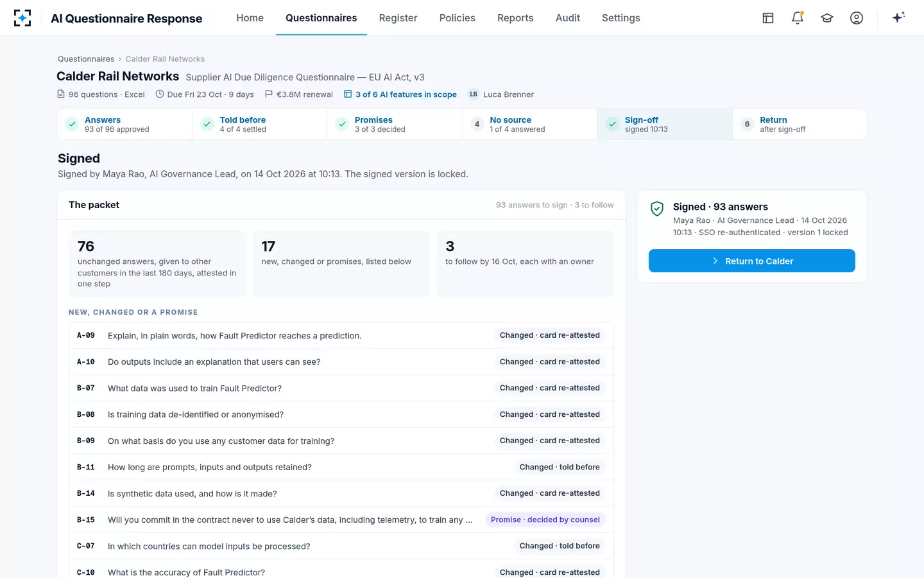Go to Home tab
The width and height of the screenshot is (924, 578).
pyautogui.click(x=250, y=18)
